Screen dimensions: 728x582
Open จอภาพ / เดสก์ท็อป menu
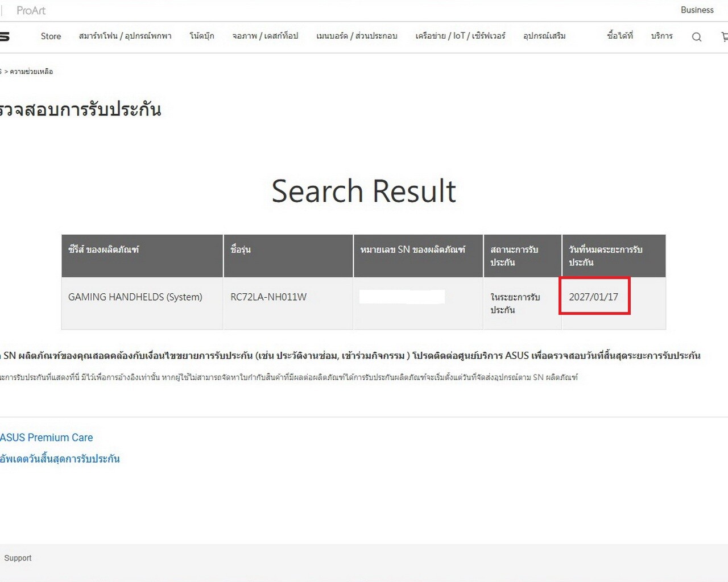[x=265, y=36]
